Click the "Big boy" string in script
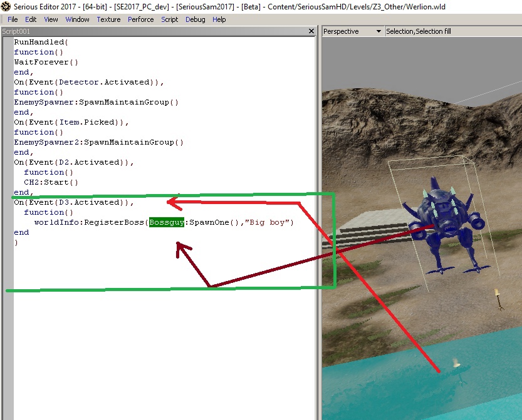Screen dimensions: 522x420 (x=268, y=222)
